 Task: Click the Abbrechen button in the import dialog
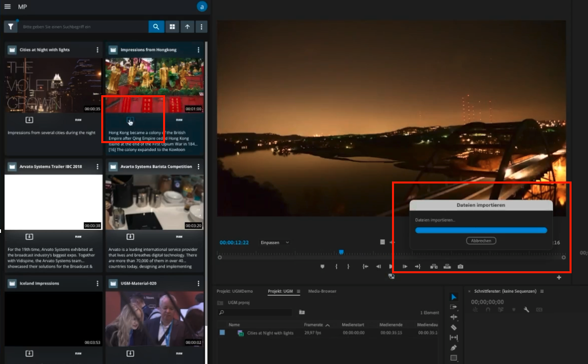tap(480, 240)
